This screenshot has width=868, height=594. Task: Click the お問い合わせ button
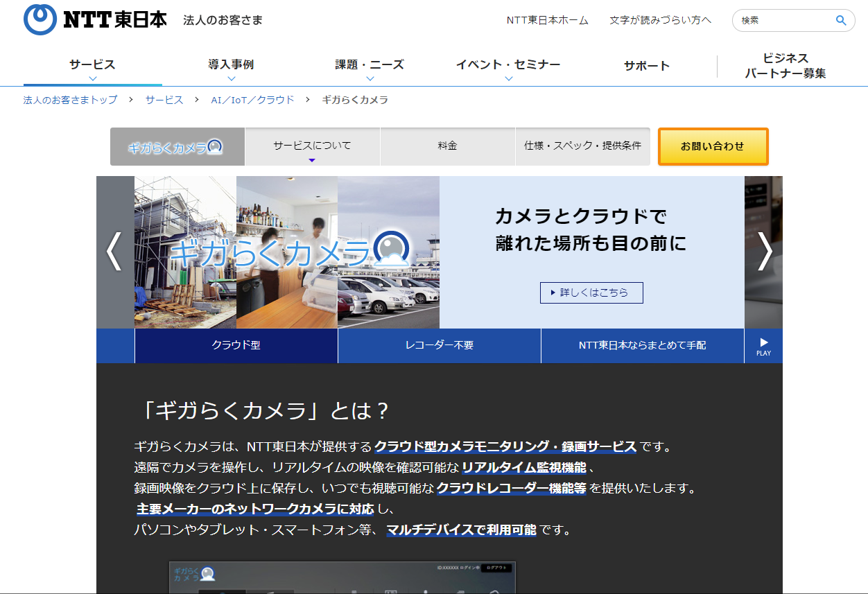(x=713, y=146)
